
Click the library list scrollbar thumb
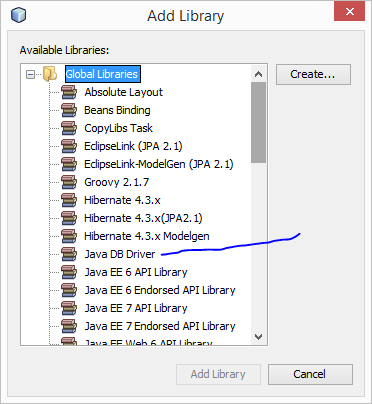click(258, 123)
